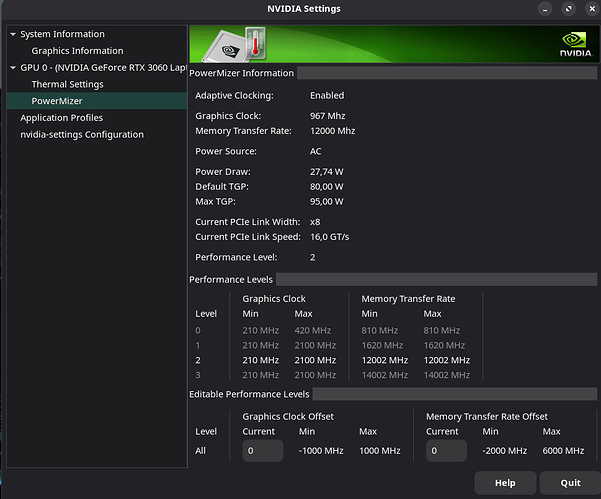Screen dimensions: 601x499
Task: Click the '1000 MHz' graphics offset maximum
Action: (x=379, y=451)
